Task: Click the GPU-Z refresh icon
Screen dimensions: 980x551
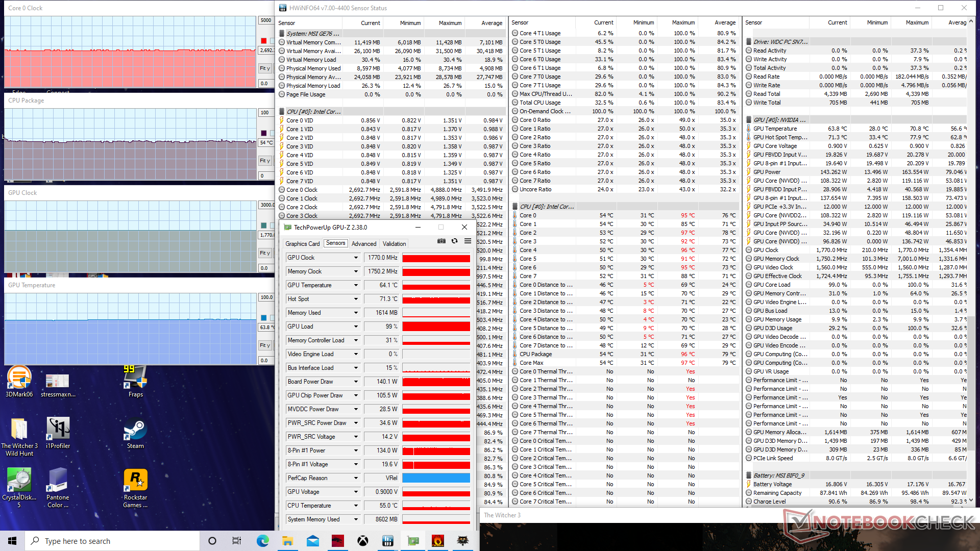Action: click(x=454, y=241)
